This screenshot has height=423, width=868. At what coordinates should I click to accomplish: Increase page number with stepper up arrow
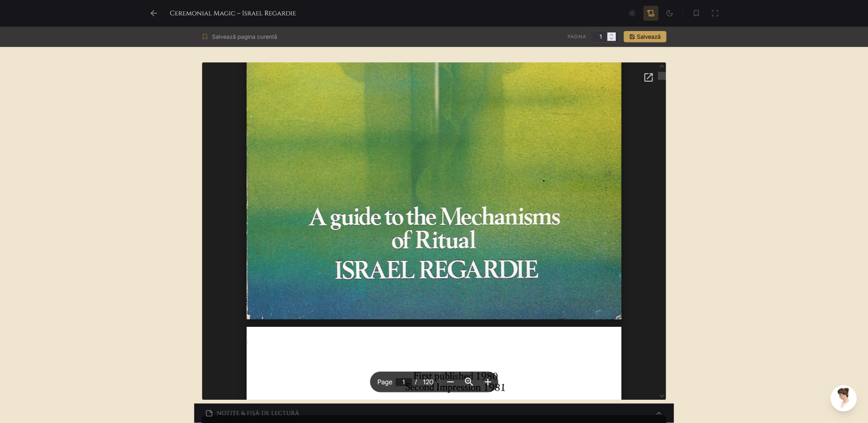tap(611, 34)
